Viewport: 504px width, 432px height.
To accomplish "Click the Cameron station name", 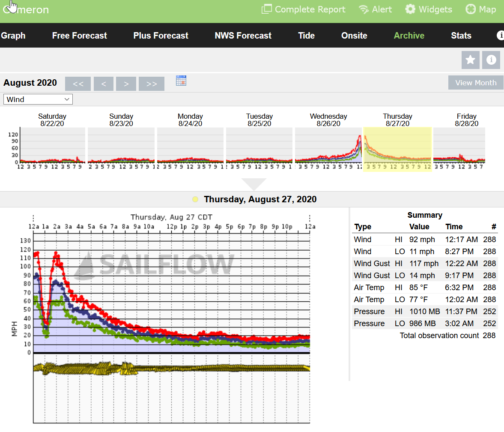I will click(26, 9).
